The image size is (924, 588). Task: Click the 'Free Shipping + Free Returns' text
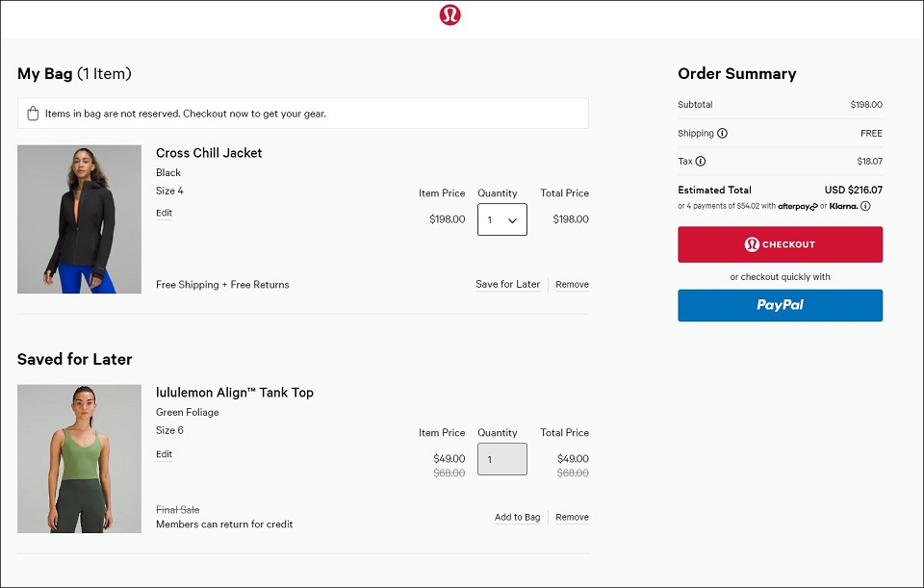click(x=222, y=285)
